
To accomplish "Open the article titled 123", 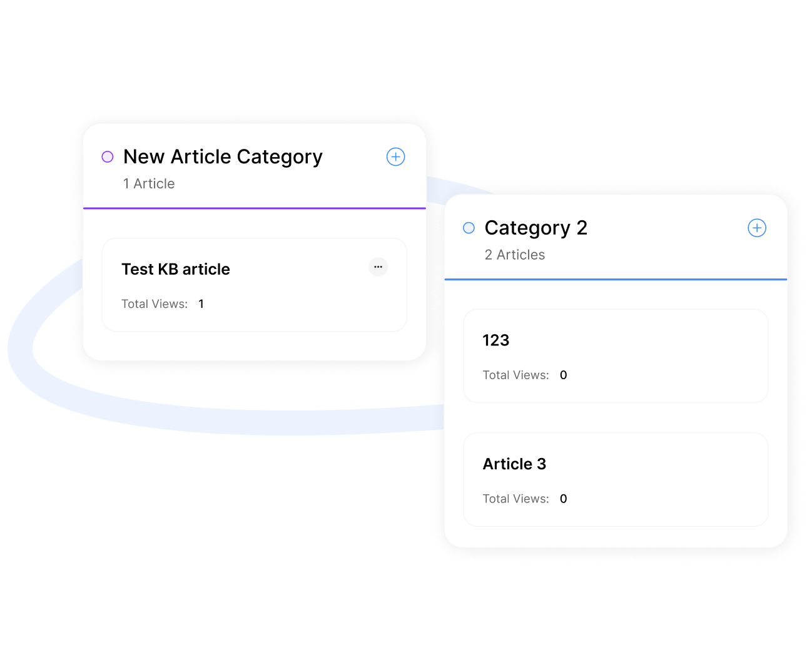I will [495, 340].
